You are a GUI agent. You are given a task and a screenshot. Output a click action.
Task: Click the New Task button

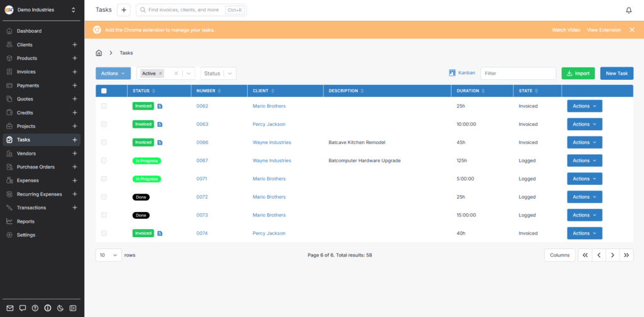(616, 74)
